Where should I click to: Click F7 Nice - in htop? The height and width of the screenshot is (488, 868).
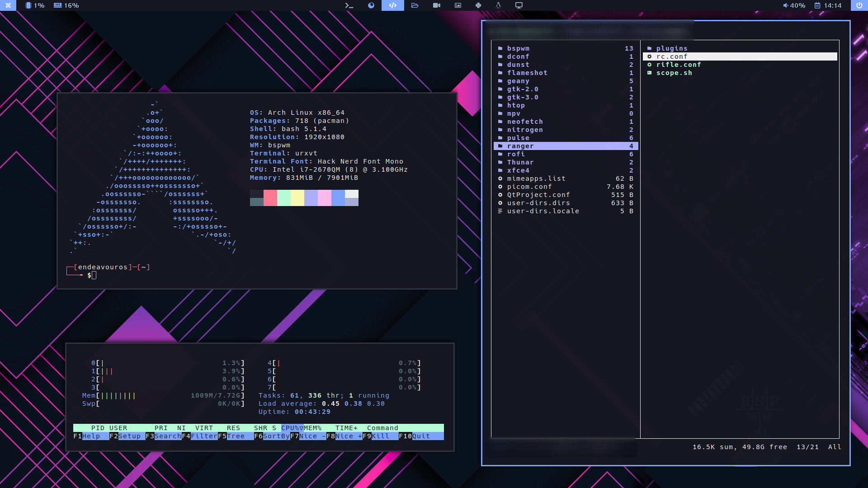308,436
